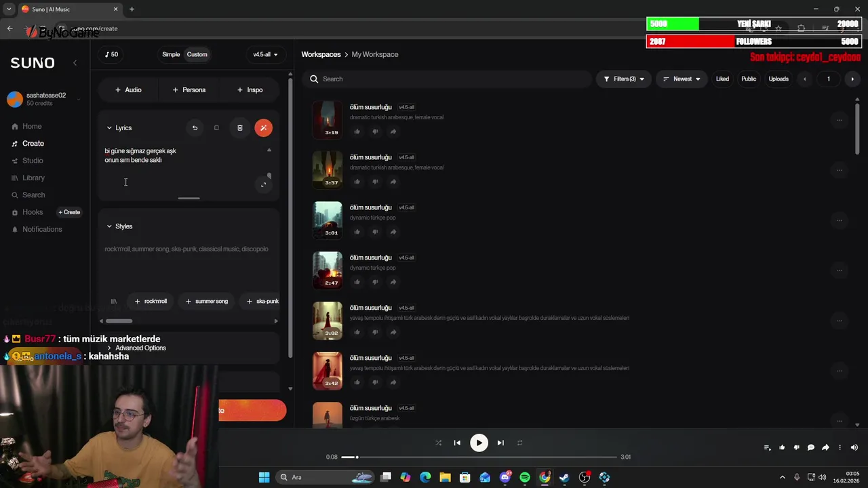
Task: Open the style library icon beside rock'n'roll
Action: [x=113, y=301]
